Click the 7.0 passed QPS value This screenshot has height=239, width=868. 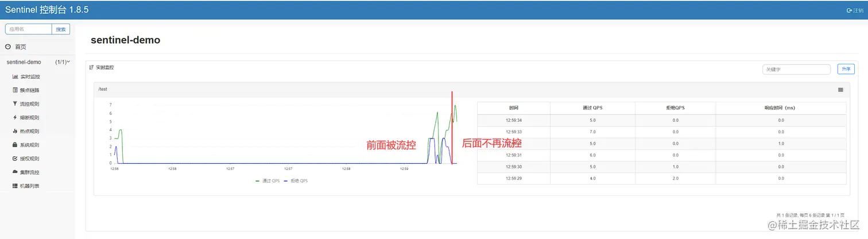click(x=592, y=132)
